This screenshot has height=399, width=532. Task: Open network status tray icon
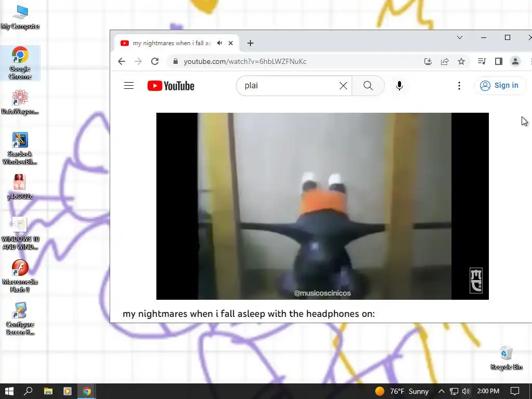[454, 391]
